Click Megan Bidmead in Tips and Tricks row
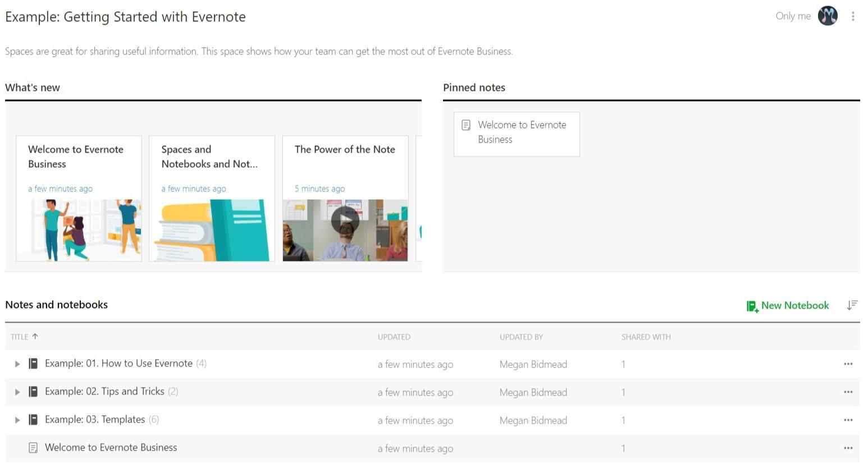This screenshot has width=868, height=464. [533, 392]
